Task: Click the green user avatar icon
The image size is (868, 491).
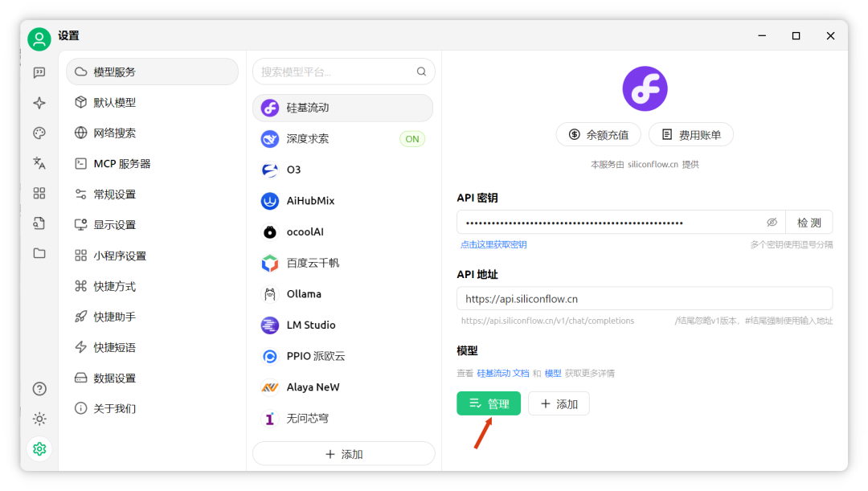Action: click(39, 39)
